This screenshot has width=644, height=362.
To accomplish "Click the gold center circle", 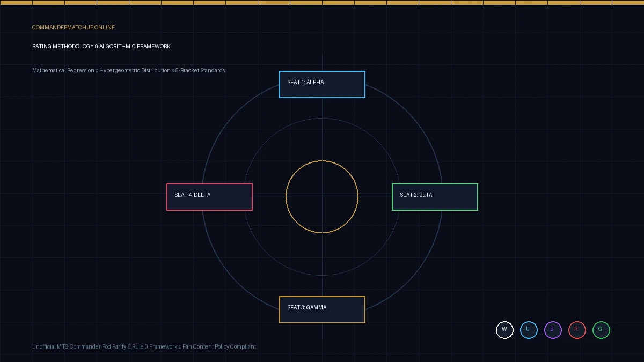I will [x=322, y=197].
